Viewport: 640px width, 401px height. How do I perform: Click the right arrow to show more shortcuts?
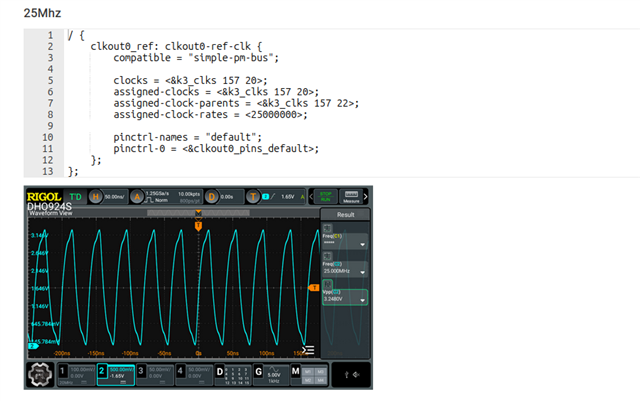pyautogui.click(x=366, y=196)
